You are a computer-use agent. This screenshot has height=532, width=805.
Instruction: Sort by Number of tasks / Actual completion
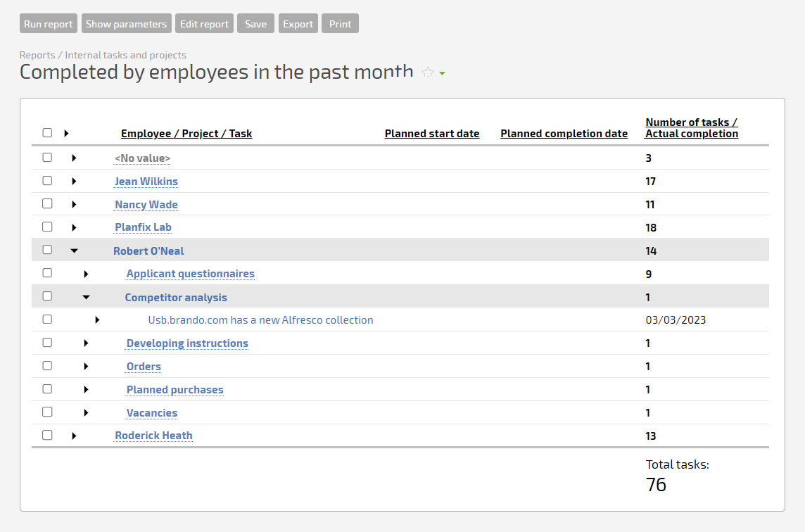[692, 128]
